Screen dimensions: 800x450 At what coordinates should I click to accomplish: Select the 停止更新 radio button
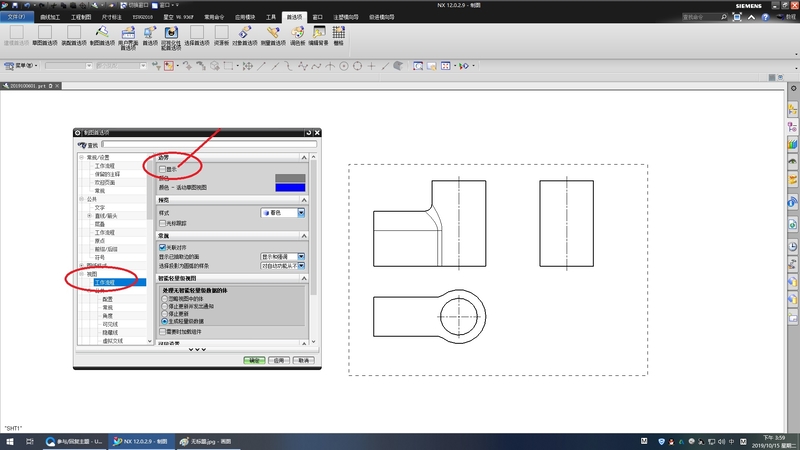164,314
